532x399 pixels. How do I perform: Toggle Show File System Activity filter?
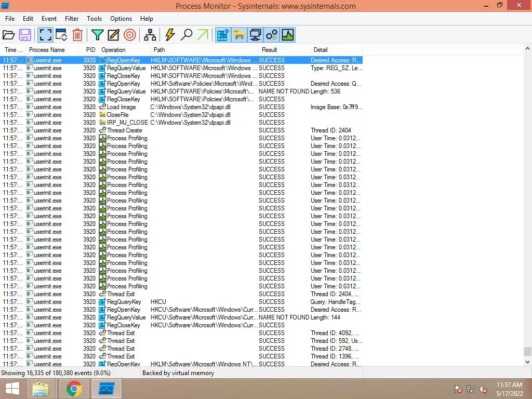pos(239,35)
